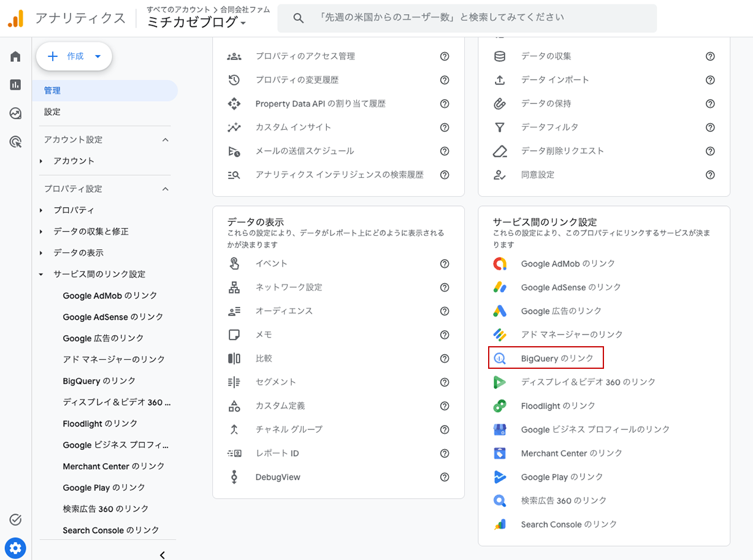Click the データ削除リクエスト eraser icon
The image size is (753, 560).
pyautogui.click(x=500, y=151)
